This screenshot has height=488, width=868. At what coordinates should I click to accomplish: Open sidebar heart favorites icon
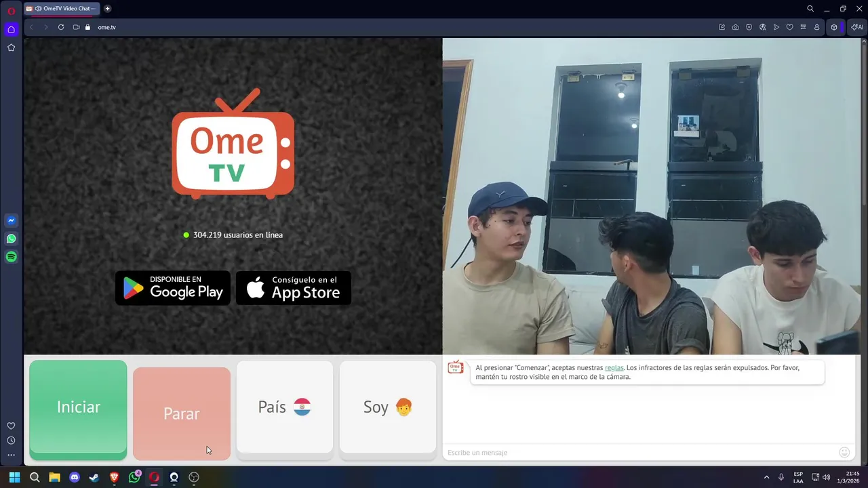[11, 426]
